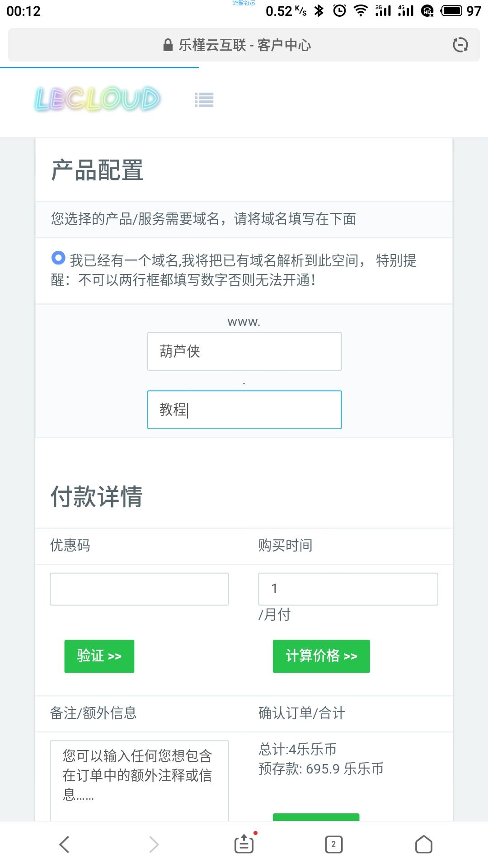
Task: Tap the partially visible green submit button
Action: point(316,817)
